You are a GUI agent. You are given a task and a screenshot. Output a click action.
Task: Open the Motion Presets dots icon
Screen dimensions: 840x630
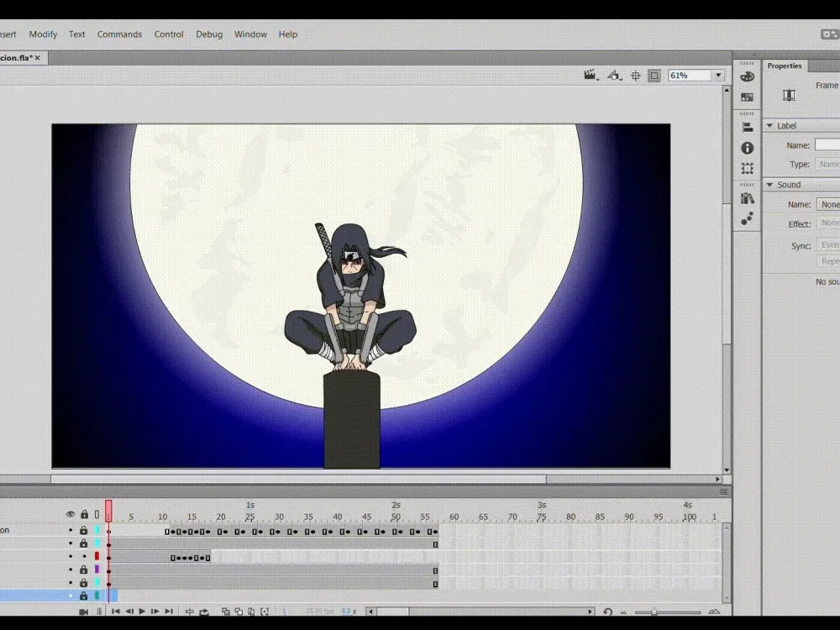point(748,218)
